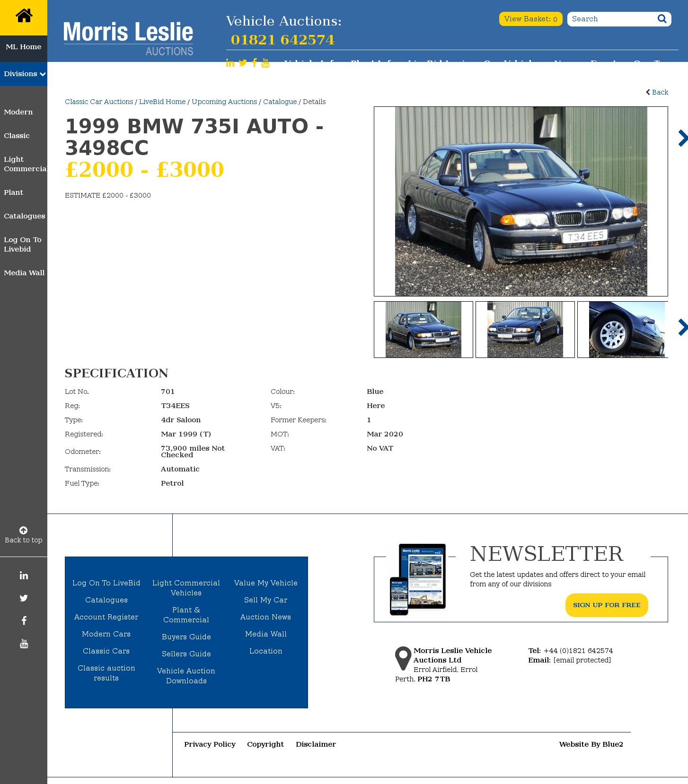Open Classic auction results link
This screenshot has height=784, width=688.
coord(106,673)
